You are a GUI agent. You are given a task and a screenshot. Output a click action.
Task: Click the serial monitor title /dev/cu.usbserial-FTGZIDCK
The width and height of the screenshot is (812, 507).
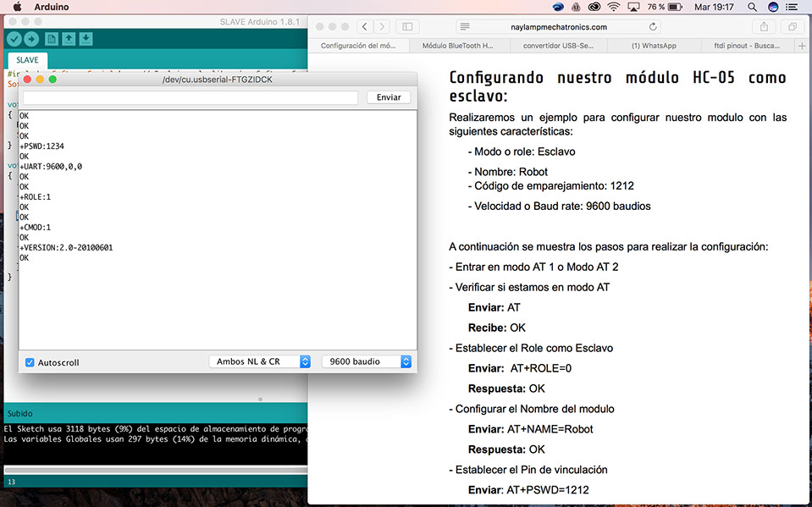(217, 80)
